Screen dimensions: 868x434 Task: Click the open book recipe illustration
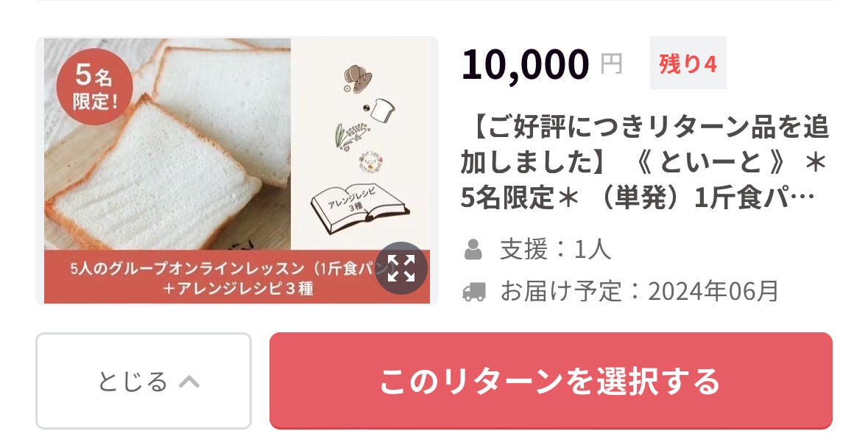360,209
